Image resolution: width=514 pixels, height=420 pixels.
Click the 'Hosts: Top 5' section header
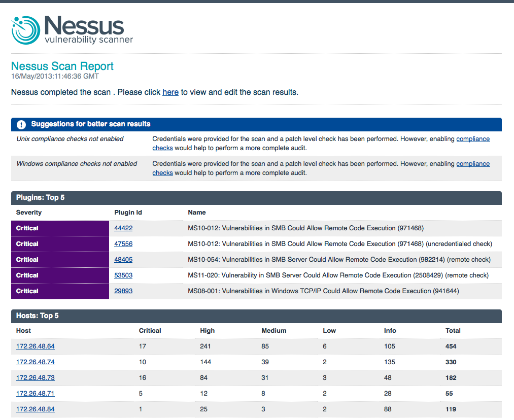(x=256, y=316)
